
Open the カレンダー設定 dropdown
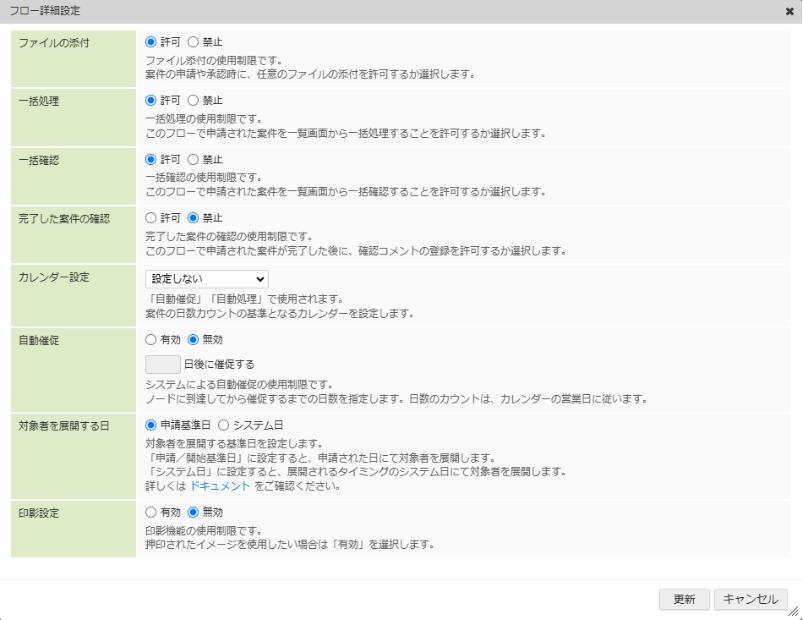[207, 279]
